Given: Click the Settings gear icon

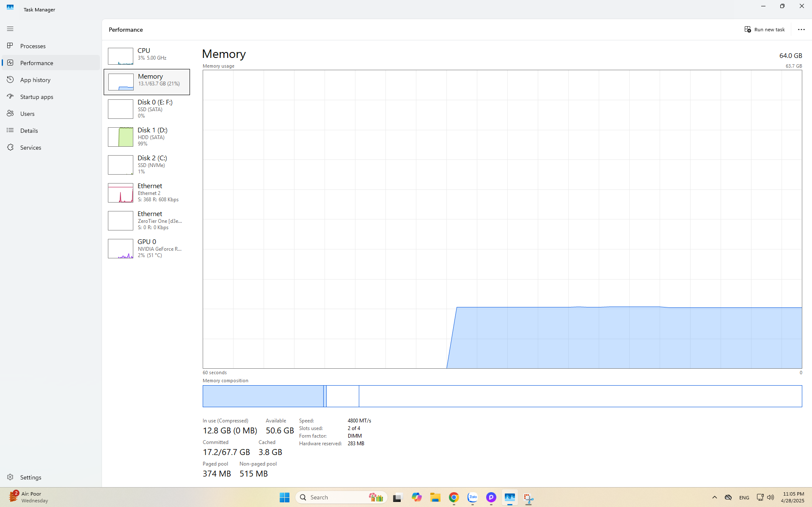Looking at the screenshot, I should pos(10,477).
